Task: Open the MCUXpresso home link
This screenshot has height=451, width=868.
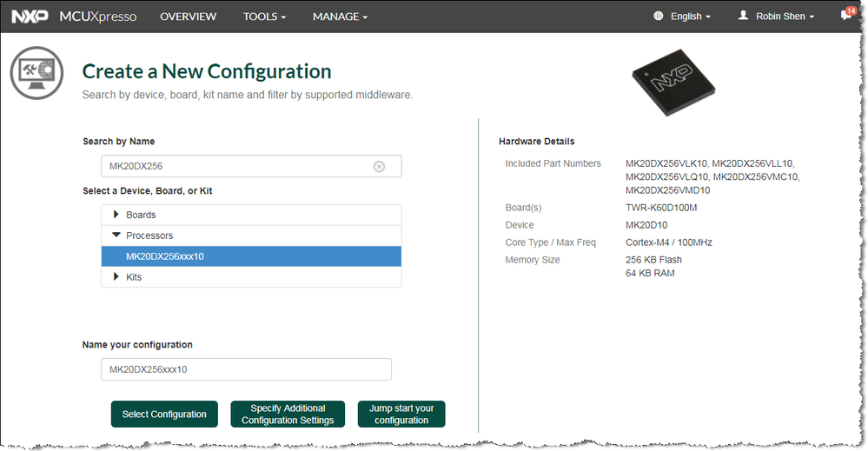Action: pyautogui.click(x=98, y=17)
